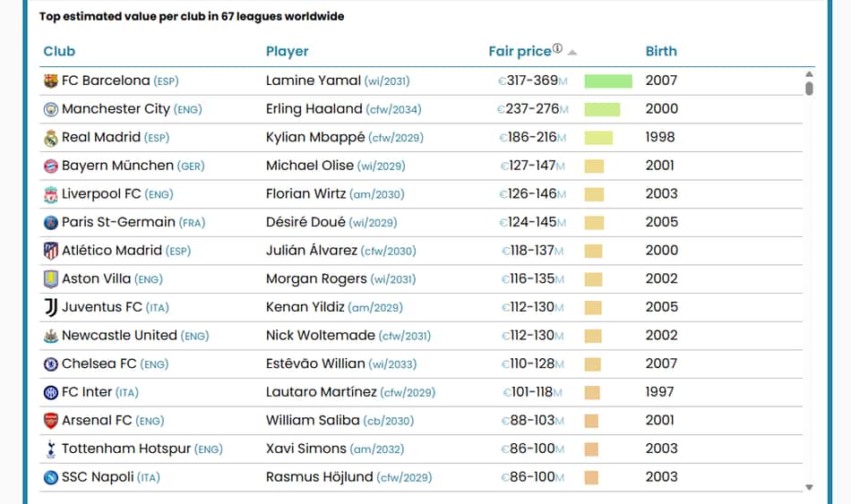851x504 pixels.
Task: Sort table by Birth column header
Action: click(x=661, y=52)
